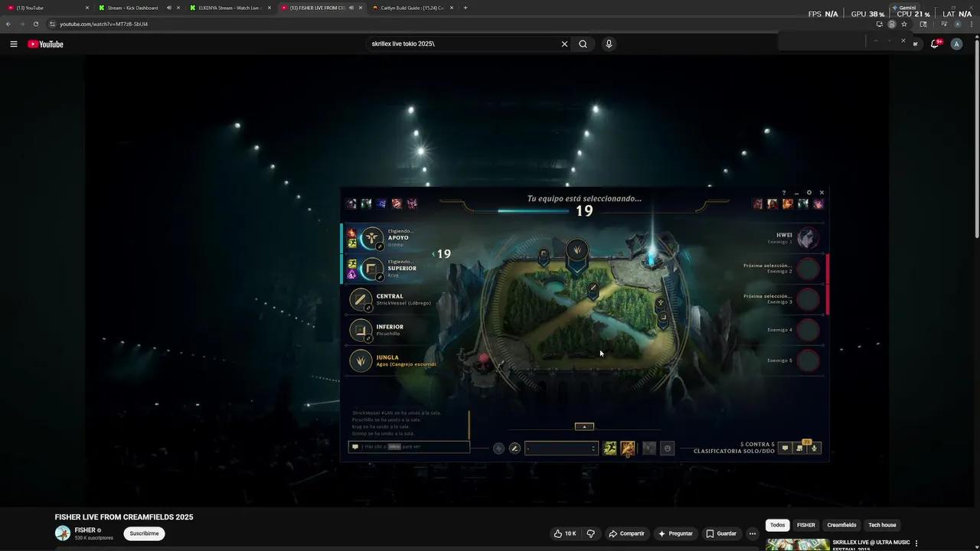Screen dimensions: 980x551
Task: Mute the FISHER LIVE tab audio
Action: (351, 8)
